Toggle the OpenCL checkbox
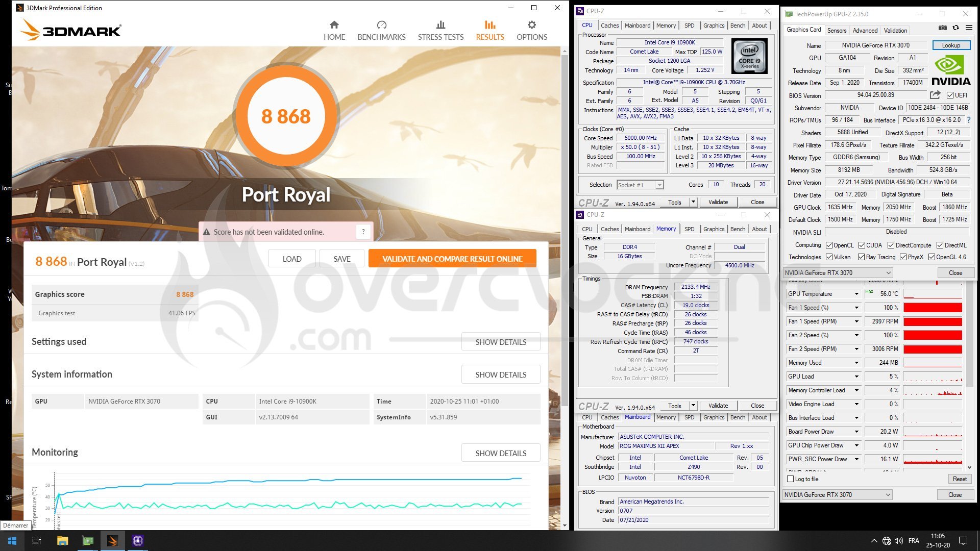Viewport: 980px width, 551px height. [x=829, y=245]
